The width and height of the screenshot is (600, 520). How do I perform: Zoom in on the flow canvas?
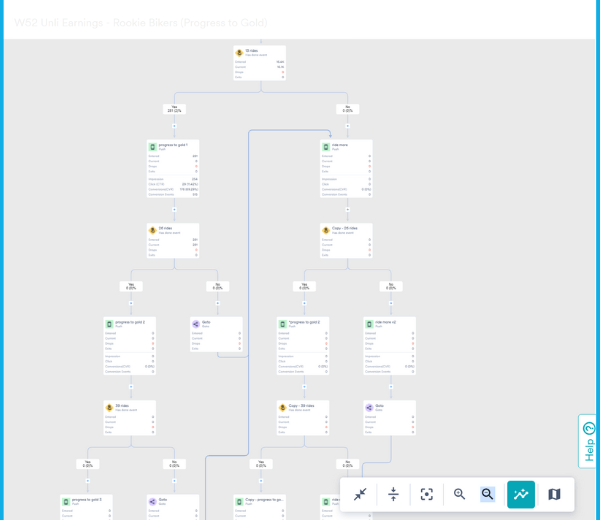(x=459, y=494)
